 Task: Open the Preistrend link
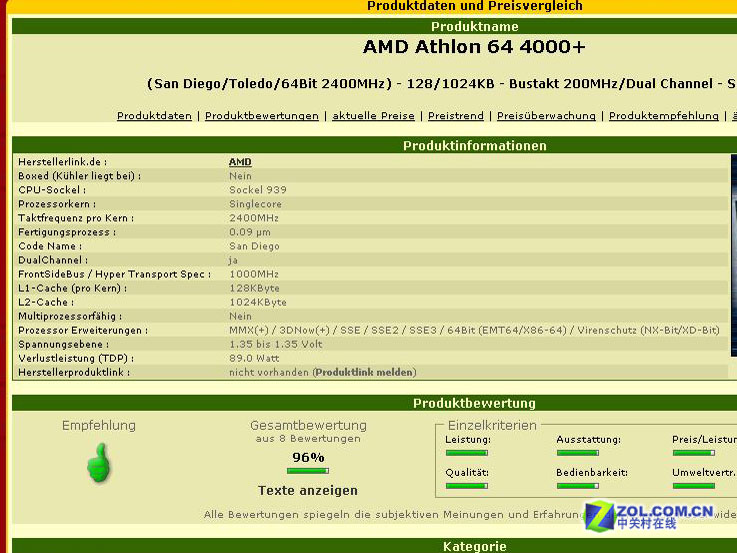click(455, 116)
